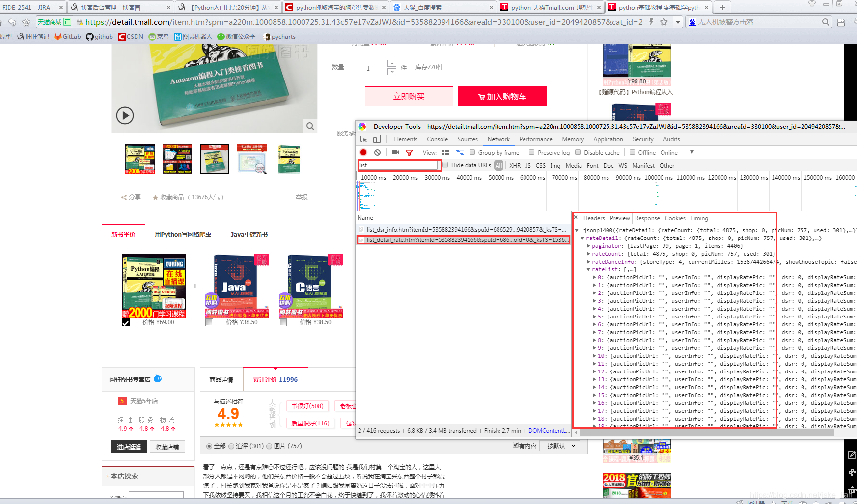
Task: Use large request rows view icon
Action: (446, 152)
